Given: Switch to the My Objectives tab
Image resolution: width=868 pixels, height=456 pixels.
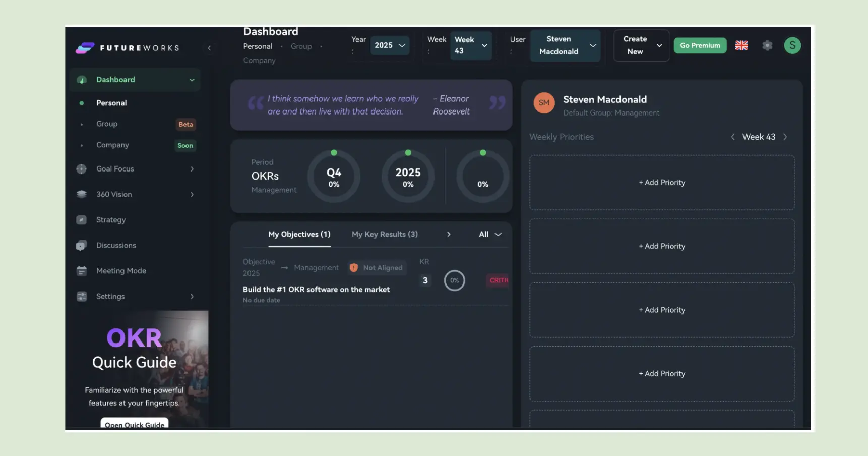Looking at the screenshot, I should 299,234.
